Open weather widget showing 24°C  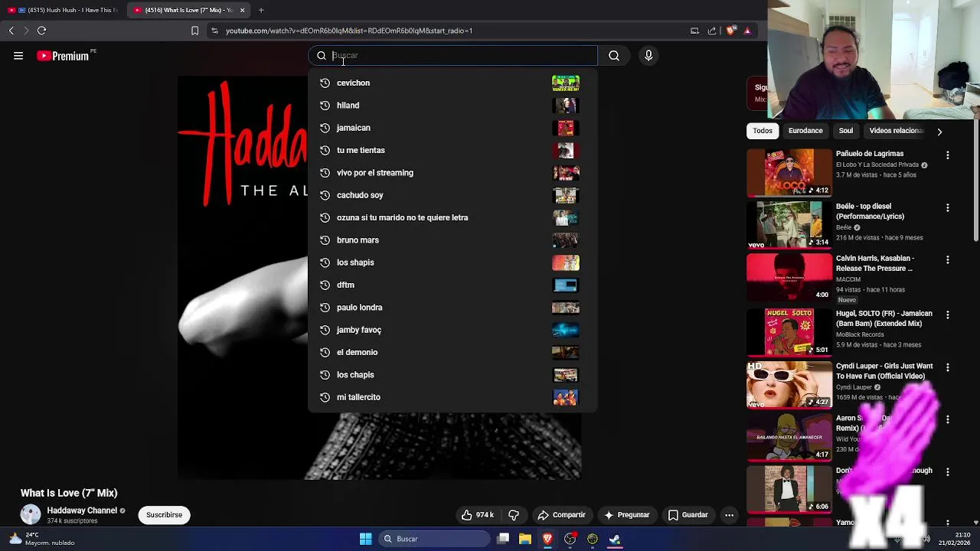[x=41, y=539]
